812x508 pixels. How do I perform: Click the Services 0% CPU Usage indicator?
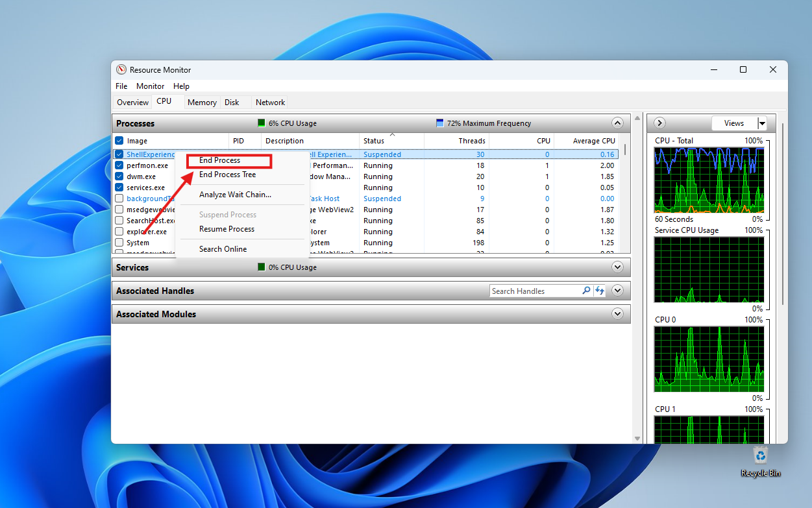(x=287, y=267)
